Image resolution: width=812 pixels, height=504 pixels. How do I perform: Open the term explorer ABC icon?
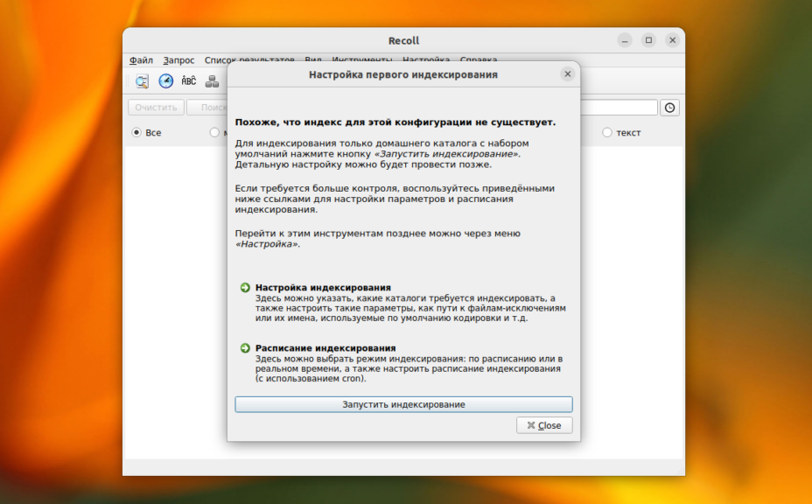pyautogui.click(x=189, y=81)
